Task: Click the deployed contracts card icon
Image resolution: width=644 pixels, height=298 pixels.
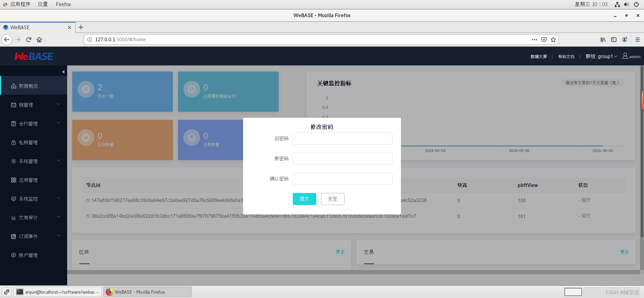Action: 192,89
